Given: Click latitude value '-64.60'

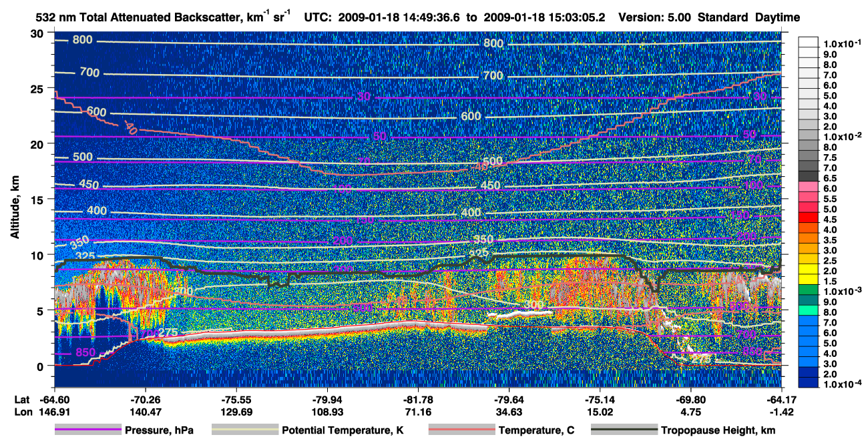Looking at the screenshot, I should [x=55, y=400].
